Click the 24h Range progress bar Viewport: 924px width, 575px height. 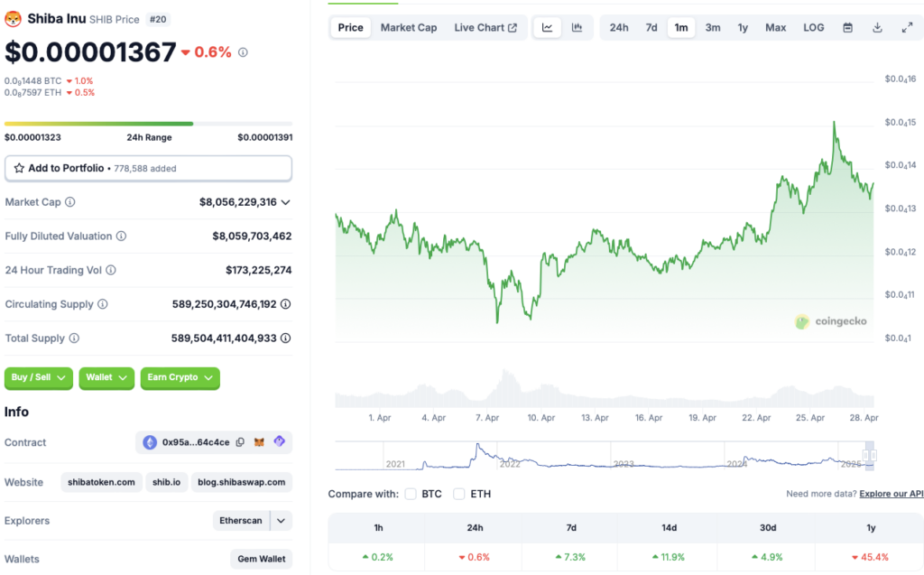(148, 124)
